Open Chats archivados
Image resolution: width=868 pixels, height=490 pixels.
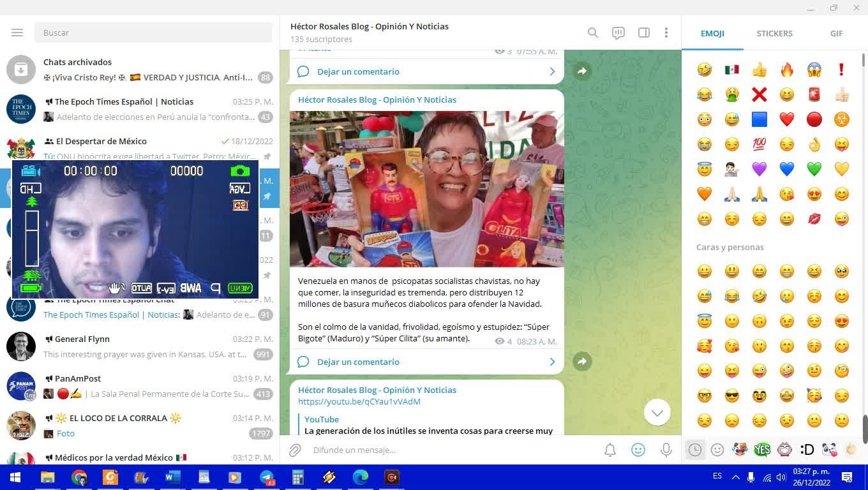[140, 70]
